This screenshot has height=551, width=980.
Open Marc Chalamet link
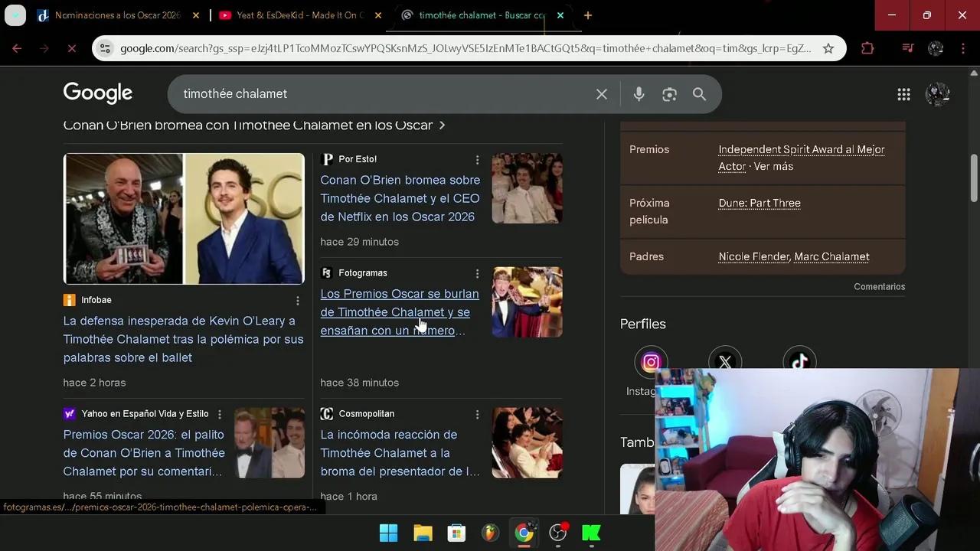(x=831, y=256)
